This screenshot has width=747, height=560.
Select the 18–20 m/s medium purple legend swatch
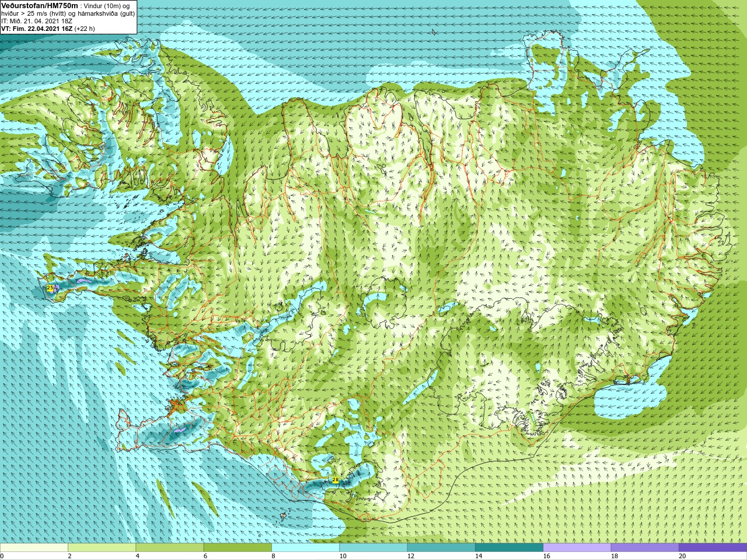(645, 548)
